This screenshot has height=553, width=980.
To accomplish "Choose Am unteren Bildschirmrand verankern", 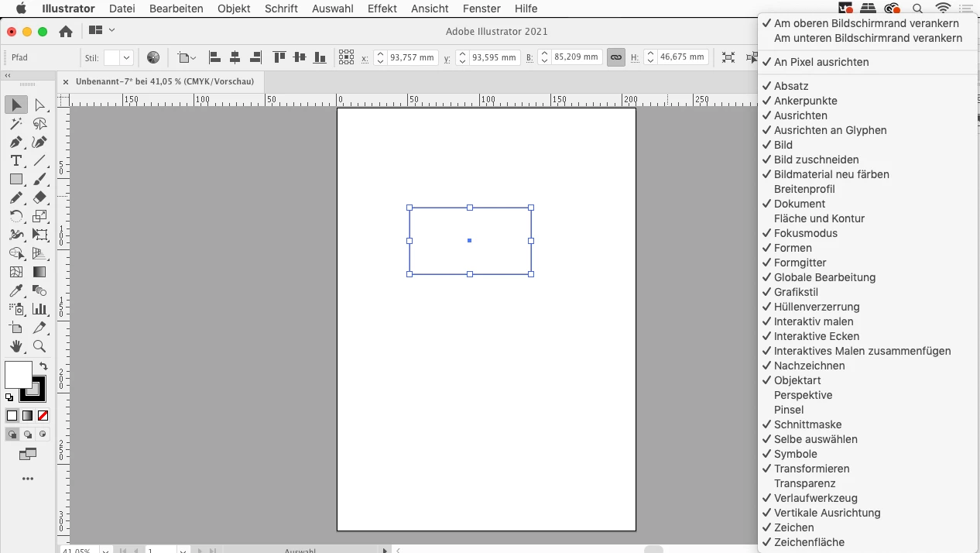I will 867,38.
